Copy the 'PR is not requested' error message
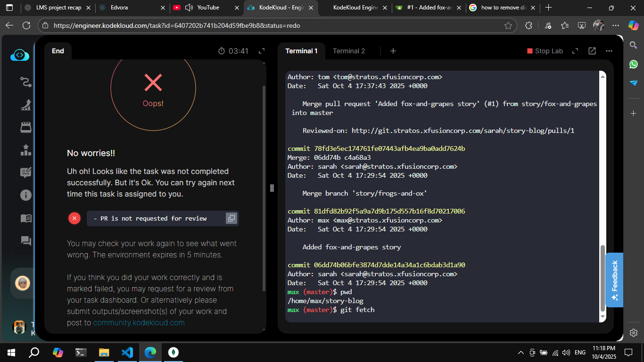The height and width of the screenshot is (362, 644). tap(231, 218)
